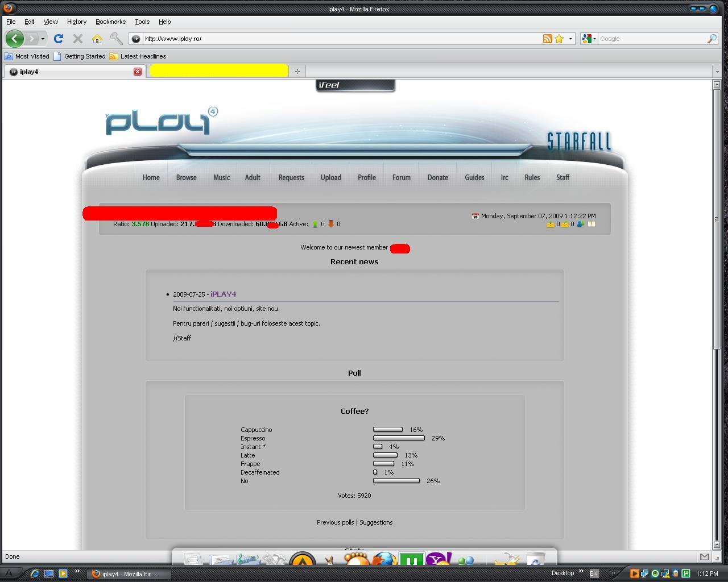Open the Google search engine dropdown
Viewport: 728px width, 582px height.
coord(590,39)
